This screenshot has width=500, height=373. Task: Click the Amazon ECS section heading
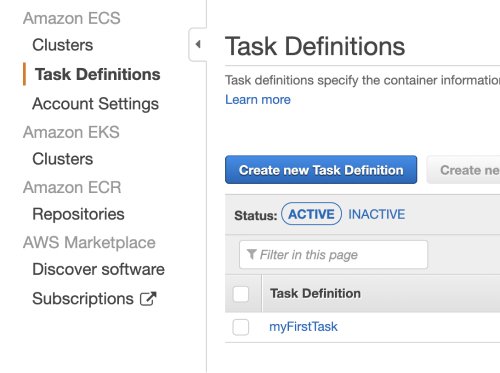pyautogui.click(x=72, y=18)
